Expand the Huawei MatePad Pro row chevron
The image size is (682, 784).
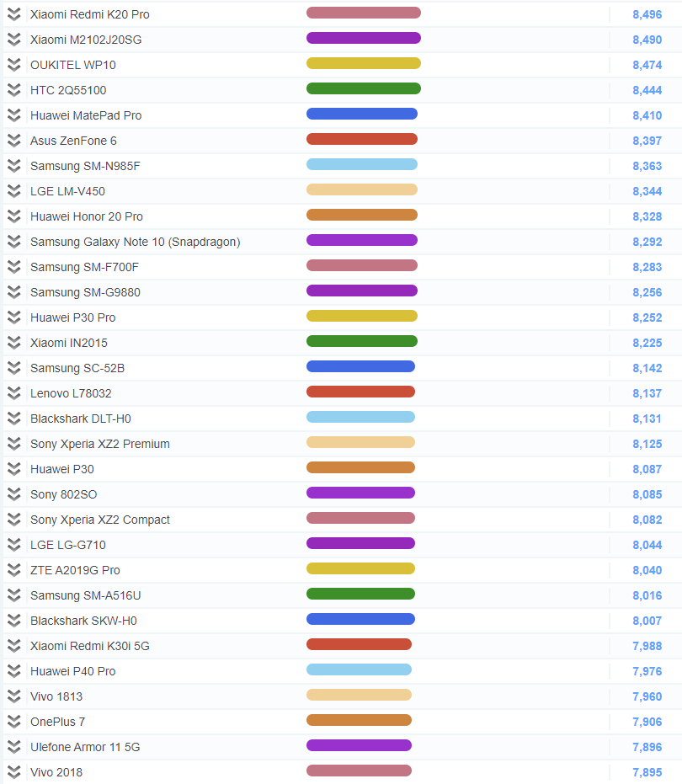(14, 115)
